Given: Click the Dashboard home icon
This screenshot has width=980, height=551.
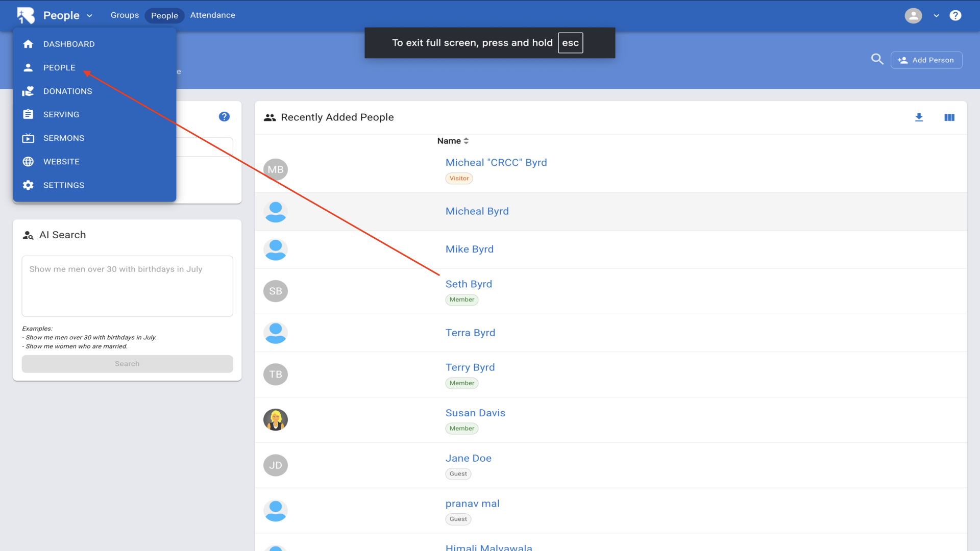Looking at the screenshot, I should pos(28,44).
